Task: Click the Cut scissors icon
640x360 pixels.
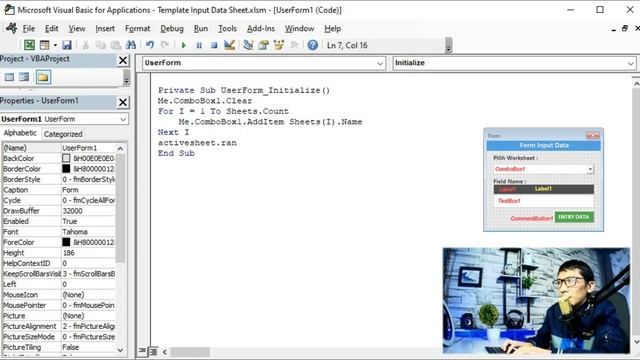Action: click(85, 45)
